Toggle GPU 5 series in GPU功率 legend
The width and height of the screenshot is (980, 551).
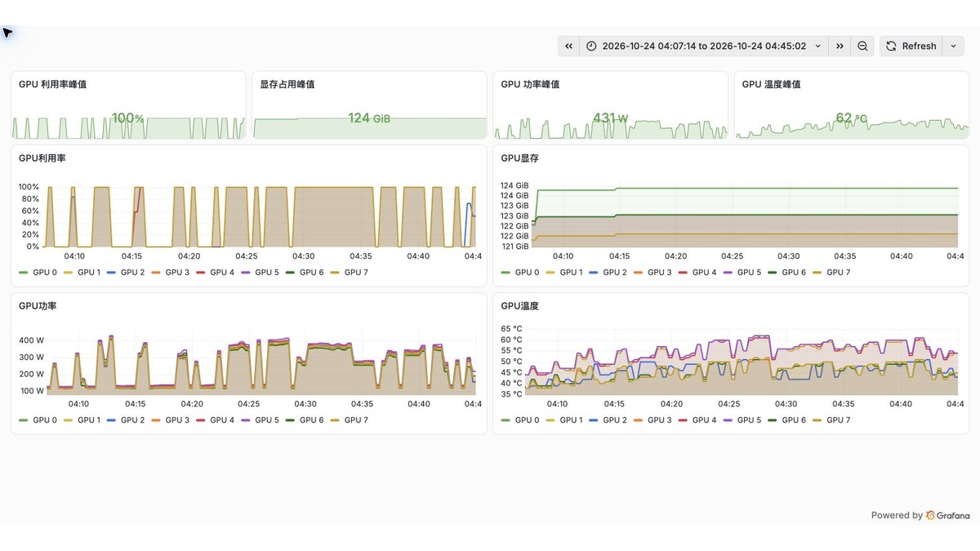(x=267, y=420)
